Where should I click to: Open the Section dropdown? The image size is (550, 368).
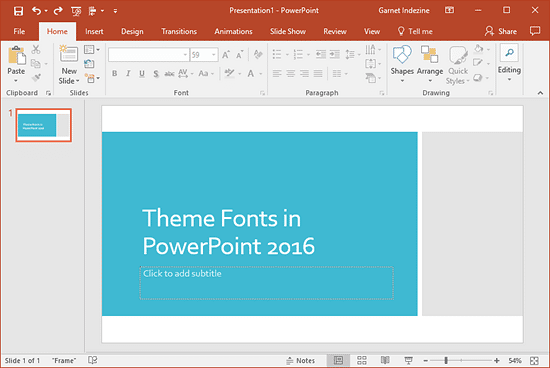92,78
